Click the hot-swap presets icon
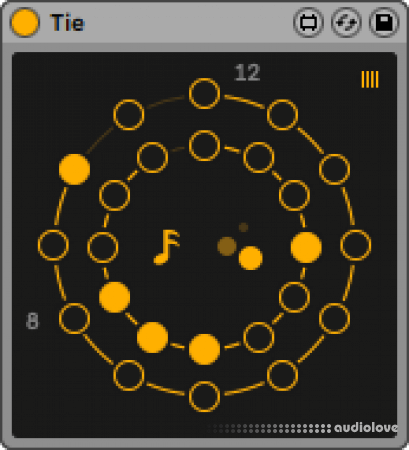Image resolution: width=409 pixels, height=450 pixels. (346, 22)
